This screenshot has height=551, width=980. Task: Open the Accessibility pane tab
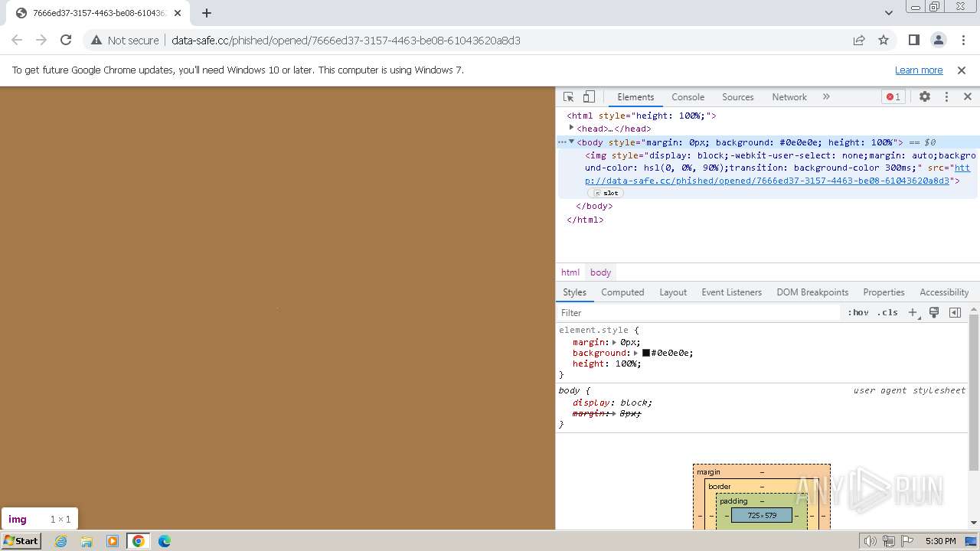944,292
